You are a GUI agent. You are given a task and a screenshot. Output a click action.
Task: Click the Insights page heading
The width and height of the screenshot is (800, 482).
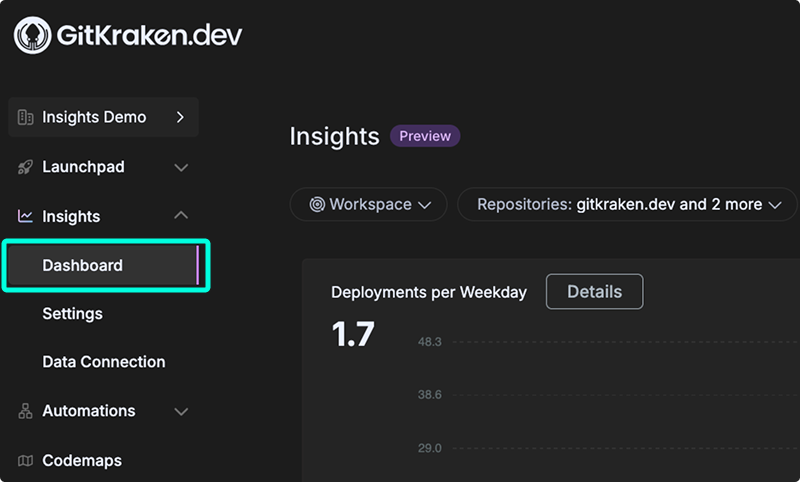334,137
